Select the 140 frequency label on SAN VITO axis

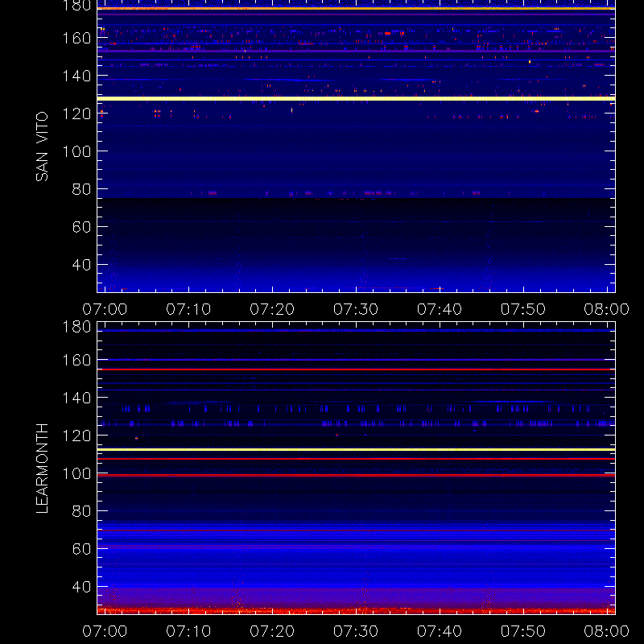point(76,76)
